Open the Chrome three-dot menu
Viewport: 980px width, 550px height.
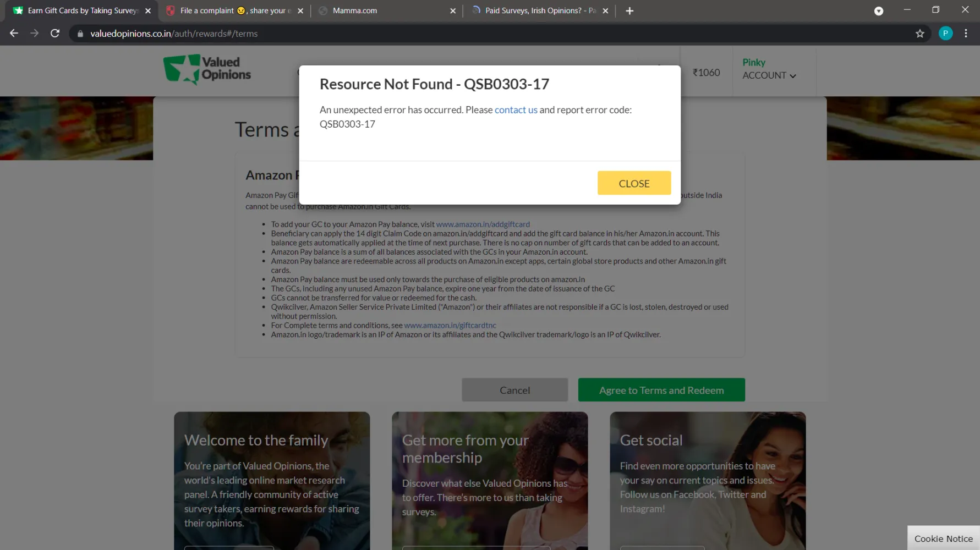966,34
